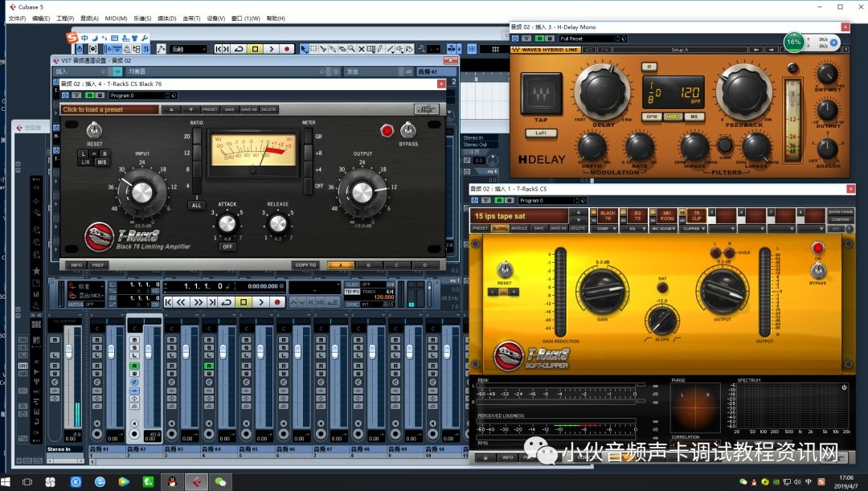The height and width of the screenshot is (491, 868).
Task: Toggle the M/S mode button on Black 76
Action: pyautogui.click(x=102, y=162)
